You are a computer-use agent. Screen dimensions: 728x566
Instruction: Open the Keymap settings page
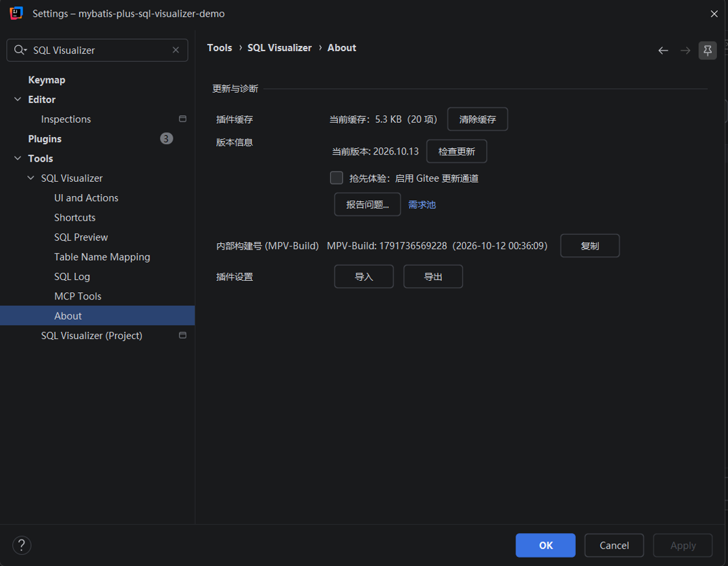pos(47,80)
